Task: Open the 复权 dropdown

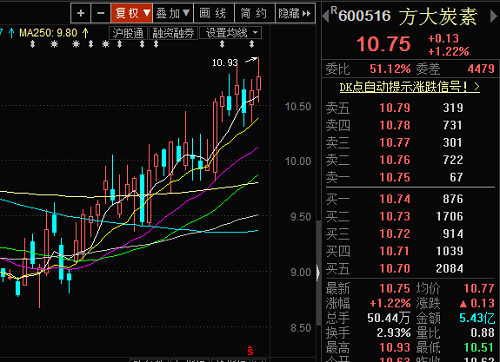Action: click(x=132, y=13)
